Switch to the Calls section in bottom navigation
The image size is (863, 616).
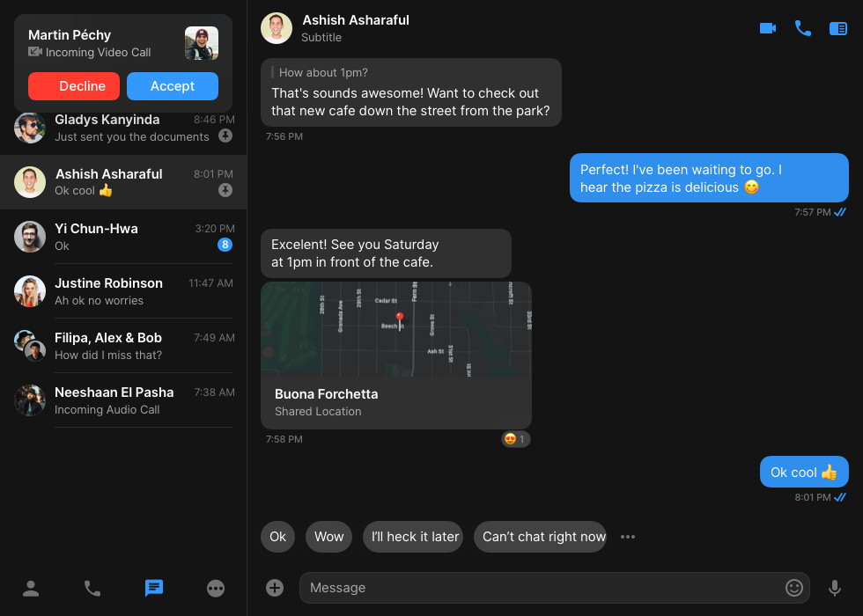[92, 588]
